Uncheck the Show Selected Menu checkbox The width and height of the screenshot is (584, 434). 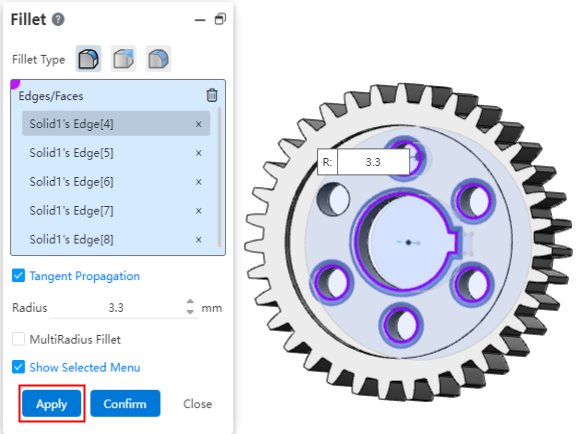(x=18, y=367)
